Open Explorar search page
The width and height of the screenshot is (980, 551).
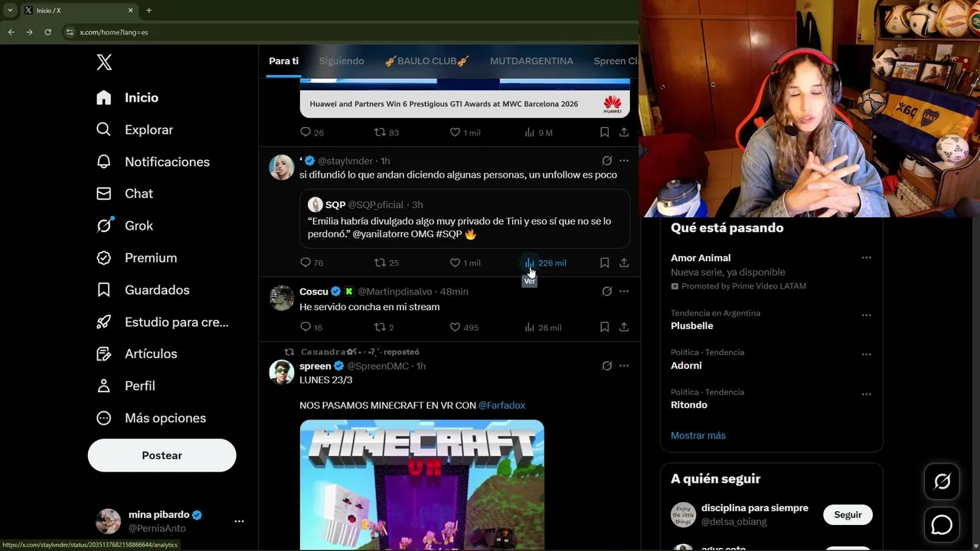(x=135, y=130)
